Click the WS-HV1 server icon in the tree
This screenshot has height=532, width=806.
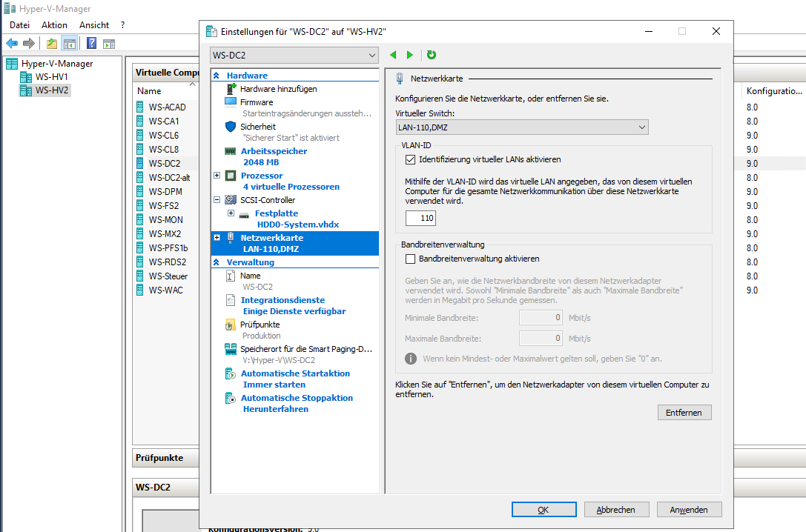click(x=26, y=77)
